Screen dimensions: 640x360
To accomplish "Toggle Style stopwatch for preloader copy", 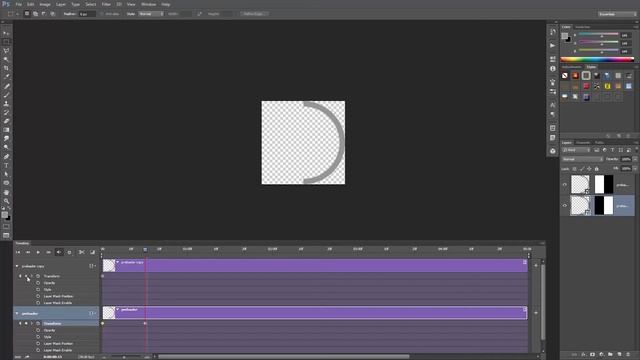I will (x=38, y=289).
